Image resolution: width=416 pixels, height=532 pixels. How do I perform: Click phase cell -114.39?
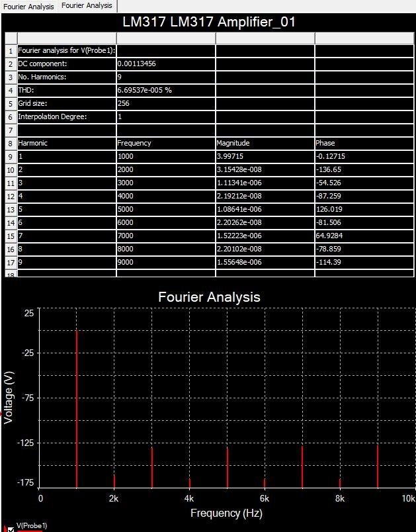[364, 262]
